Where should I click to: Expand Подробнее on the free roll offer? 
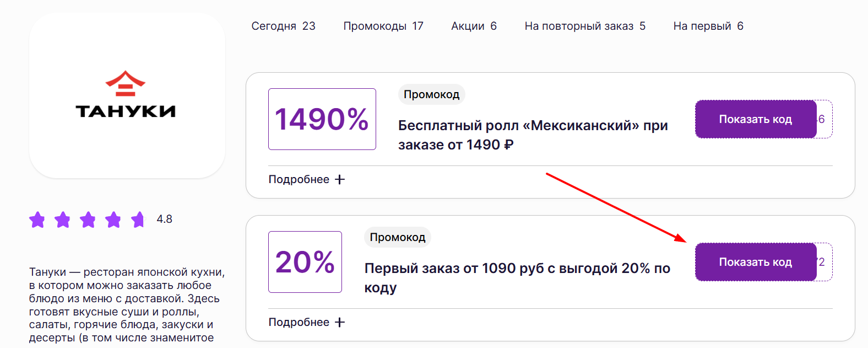[299, 179]
